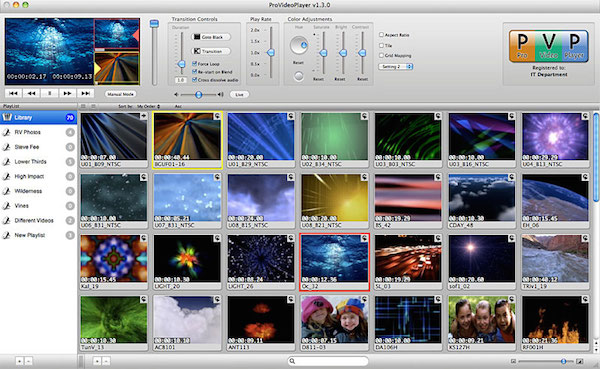Switch to the second view mode icon

pos(93,106)
